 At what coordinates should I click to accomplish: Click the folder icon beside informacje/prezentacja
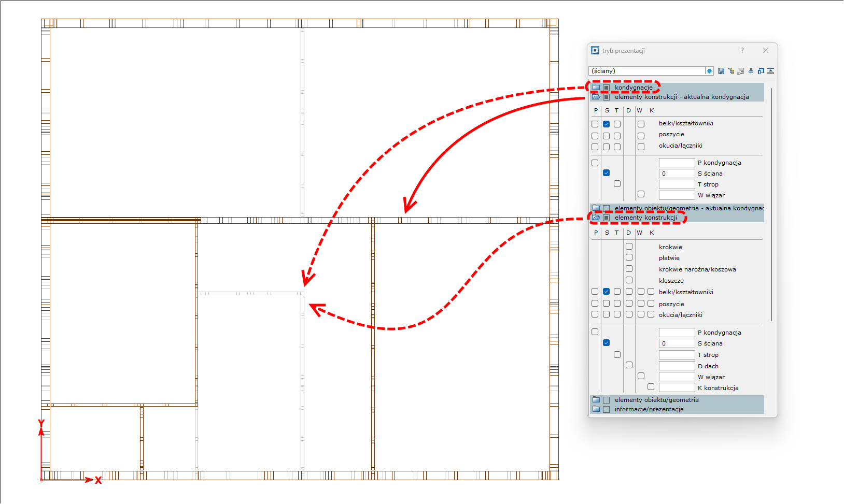click(596, 409)
